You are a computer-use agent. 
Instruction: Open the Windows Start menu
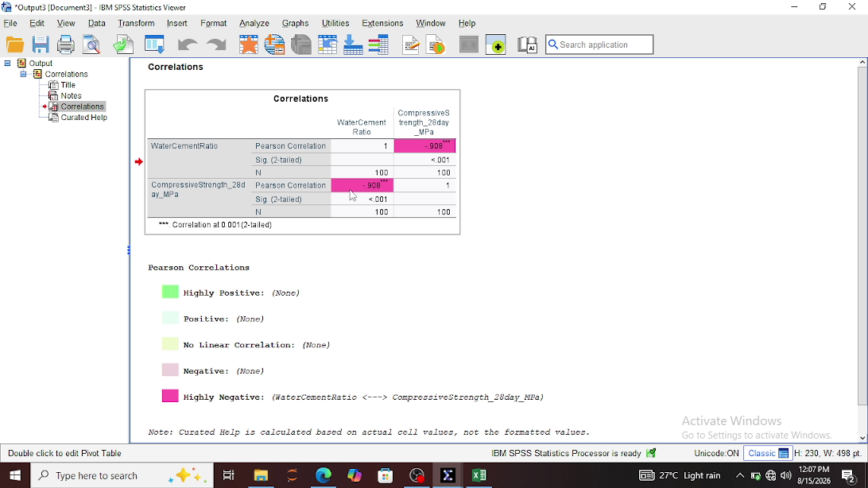coord(15,475)
